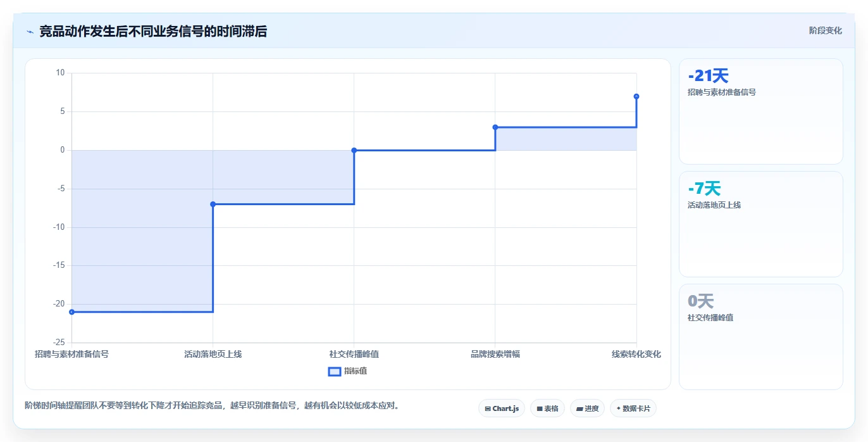
Task: Click the chart title 竞品动作发生后不同业务信号的时间滞后
Action: (153, 31)
